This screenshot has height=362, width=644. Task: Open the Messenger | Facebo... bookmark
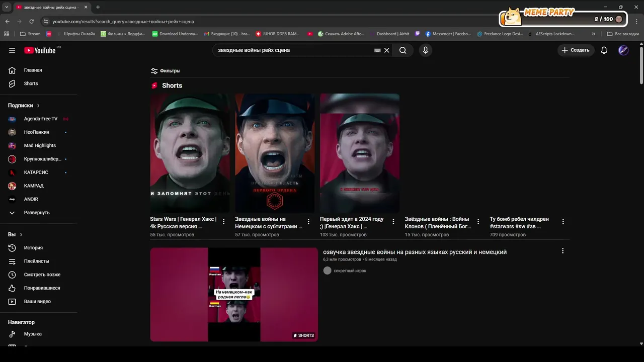pyautogui.click(x=448, y=34)
